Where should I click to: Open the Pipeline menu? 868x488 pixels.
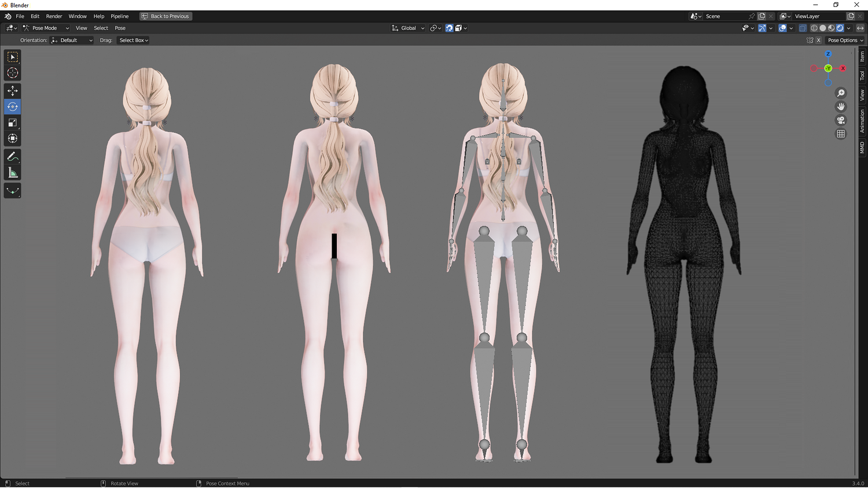click(120, 16)
